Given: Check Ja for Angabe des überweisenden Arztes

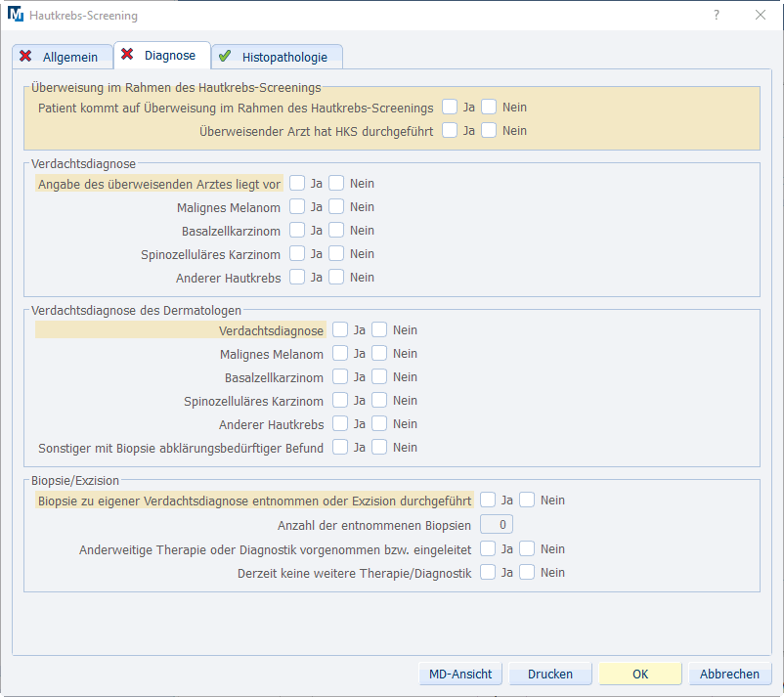Looking at the screenshot, I should (x=297, y=184).
